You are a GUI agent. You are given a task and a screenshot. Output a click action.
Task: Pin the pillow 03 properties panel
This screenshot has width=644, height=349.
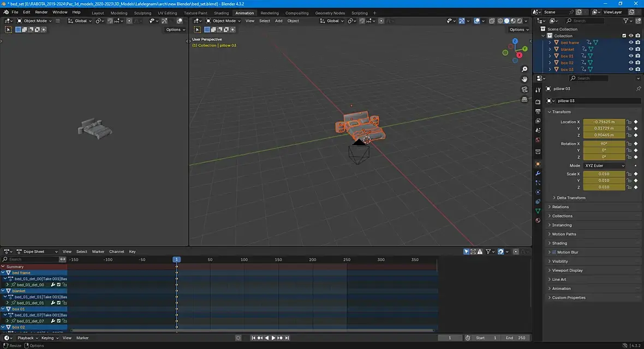[638, 88]
